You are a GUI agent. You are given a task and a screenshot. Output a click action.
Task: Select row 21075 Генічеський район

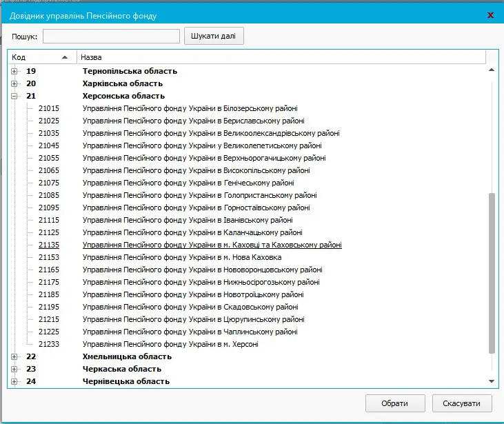point(188,183)
